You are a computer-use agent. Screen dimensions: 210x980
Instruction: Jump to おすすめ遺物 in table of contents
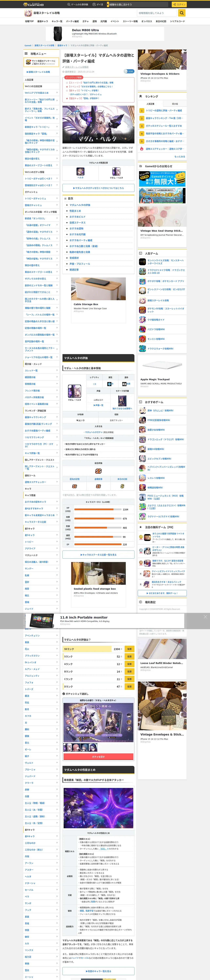76,229
